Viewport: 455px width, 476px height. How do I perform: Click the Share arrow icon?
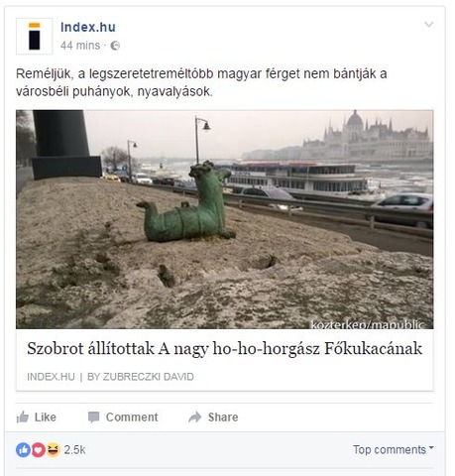pyautogui.click(x=195, y=417)
